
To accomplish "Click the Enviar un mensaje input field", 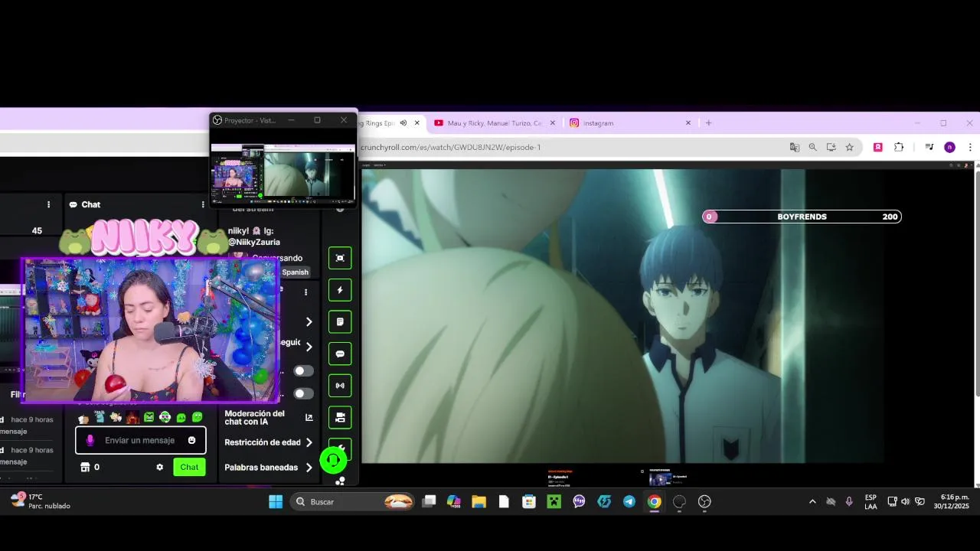I will pos(139,440).
